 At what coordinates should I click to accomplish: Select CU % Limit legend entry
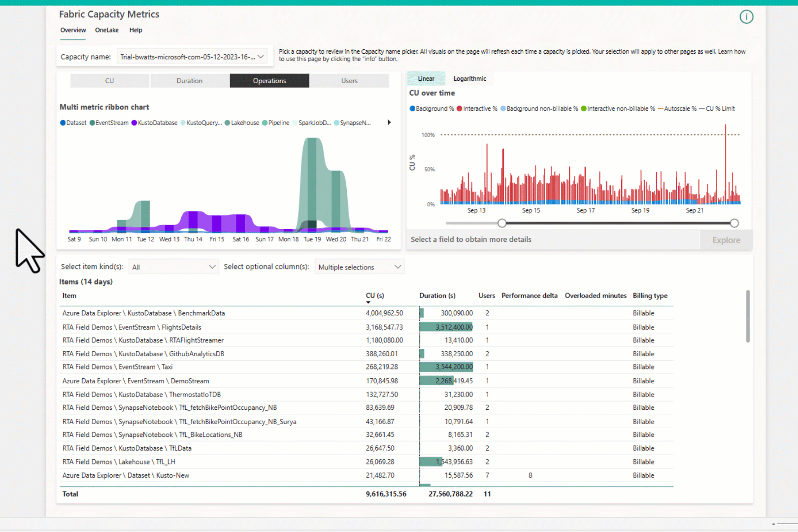pyautogui.click(x=717, y=109)
